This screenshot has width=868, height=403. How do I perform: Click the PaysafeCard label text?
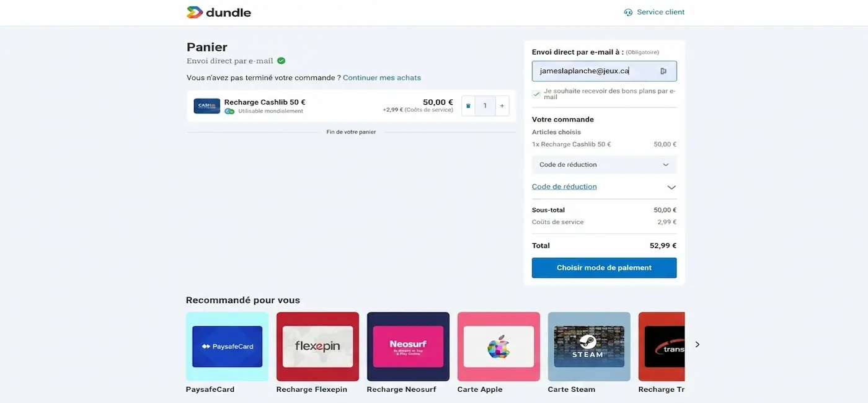coord(210,389)
